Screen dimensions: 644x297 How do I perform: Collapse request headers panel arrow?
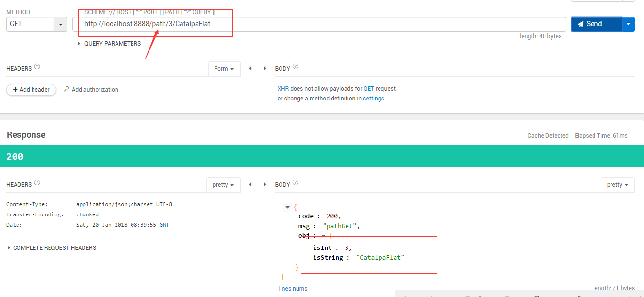pyautogui.click(x=250, y=69)
